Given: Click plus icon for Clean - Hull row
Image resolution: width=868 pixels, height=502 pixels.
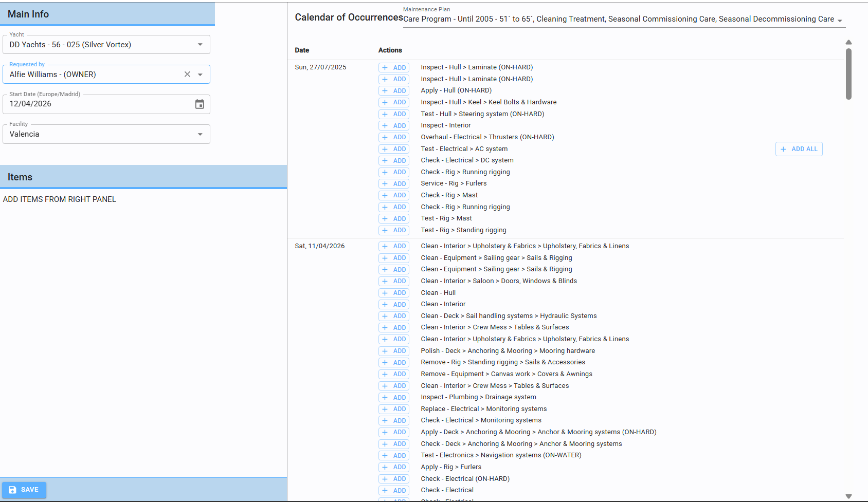Looking at the screenshot, I should 385,293.
